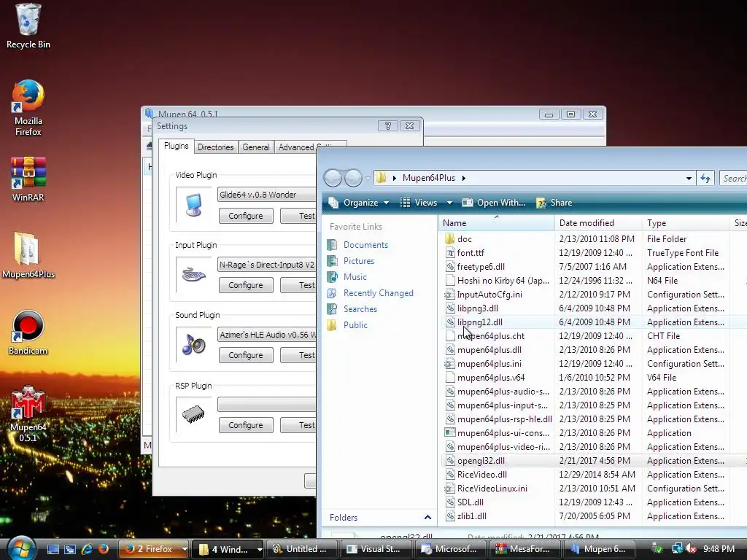Open the Sound Plugin dropdown Azimer's HLE
The height and width of the screenshot is (560, 747).
[x=267, y=334]
